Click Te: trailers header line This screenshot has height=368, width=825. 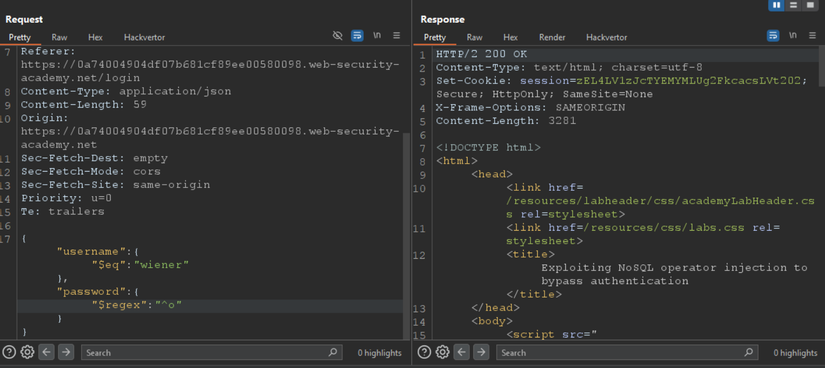[x=63, y=212]
